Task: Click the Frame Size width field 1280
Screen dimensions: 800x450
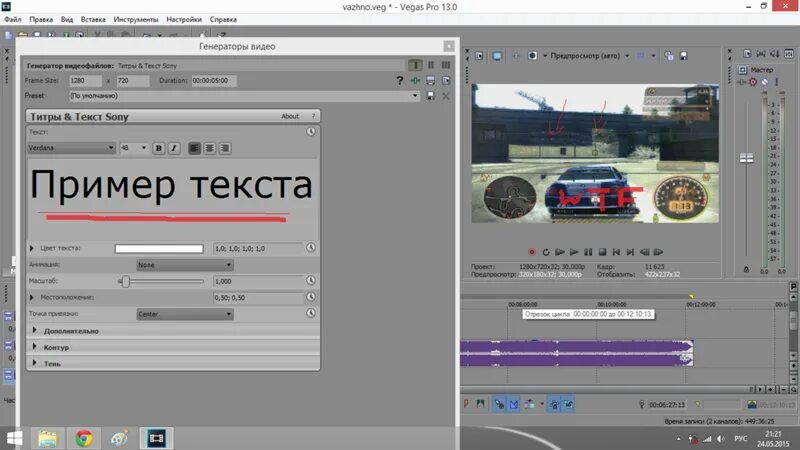Action: [85, 81]
